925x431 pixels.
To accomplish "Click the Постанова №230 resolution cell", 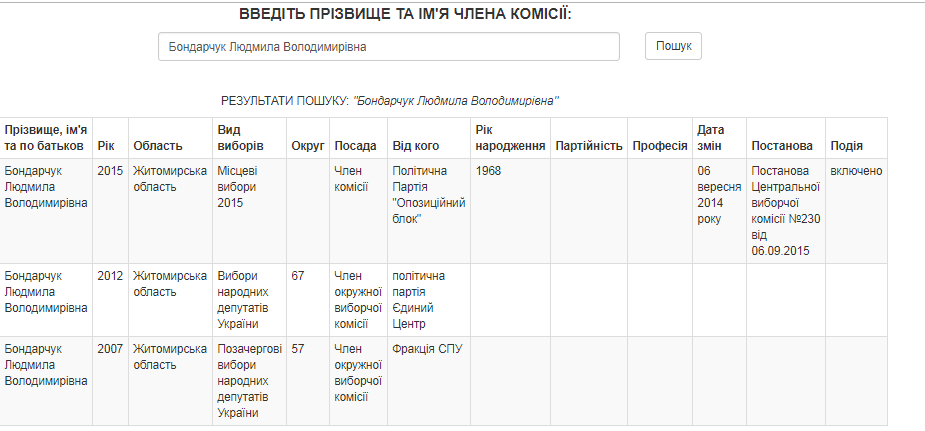I will point(786,211).
